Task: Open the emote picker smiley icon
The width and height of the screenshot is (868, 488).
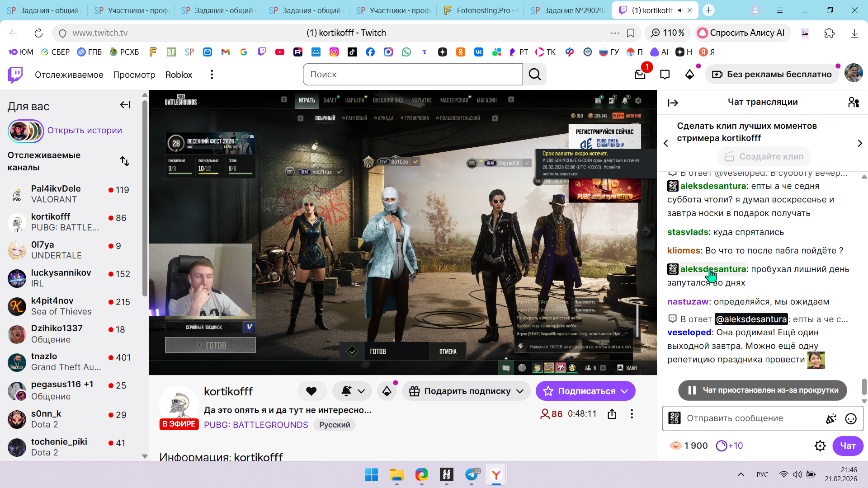Action: [x=851, y=418]
